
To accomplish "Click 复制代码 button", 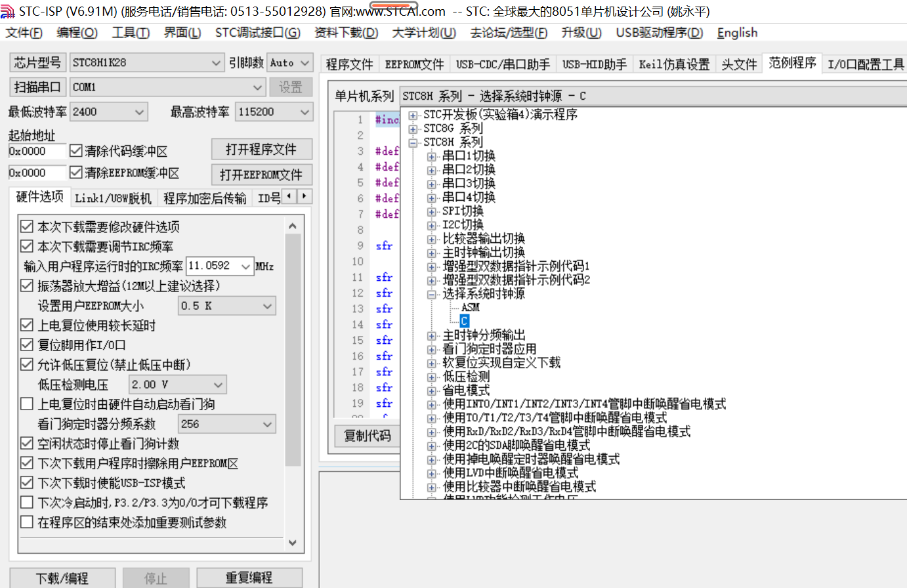I will click(x=368, y=436).
